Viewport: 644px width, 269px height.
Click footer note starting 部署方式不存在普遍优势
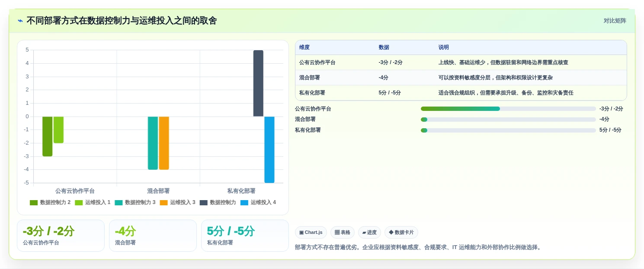pyautogui.click(x=419, y=247)
